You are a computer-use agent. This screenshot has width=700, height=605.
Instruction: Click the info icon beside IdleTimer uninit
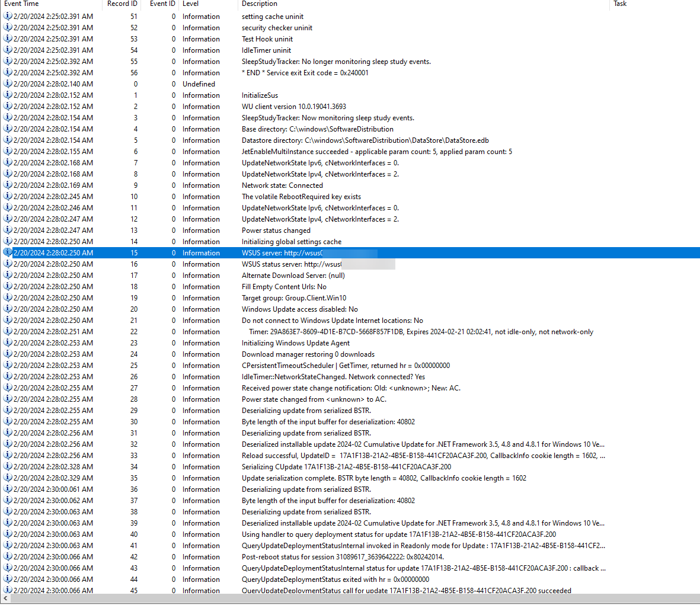click(8, 50)
